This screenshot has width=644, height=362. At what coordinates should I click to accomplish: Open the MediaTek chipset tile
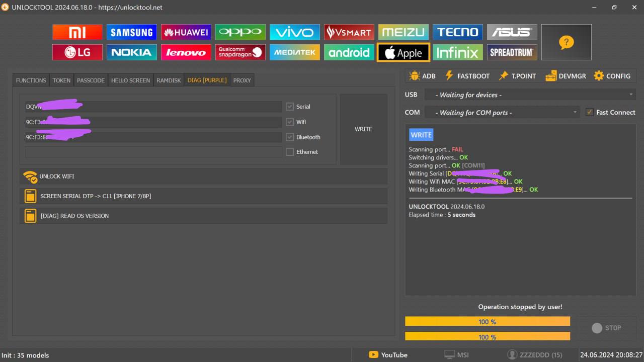click(295, 52)
